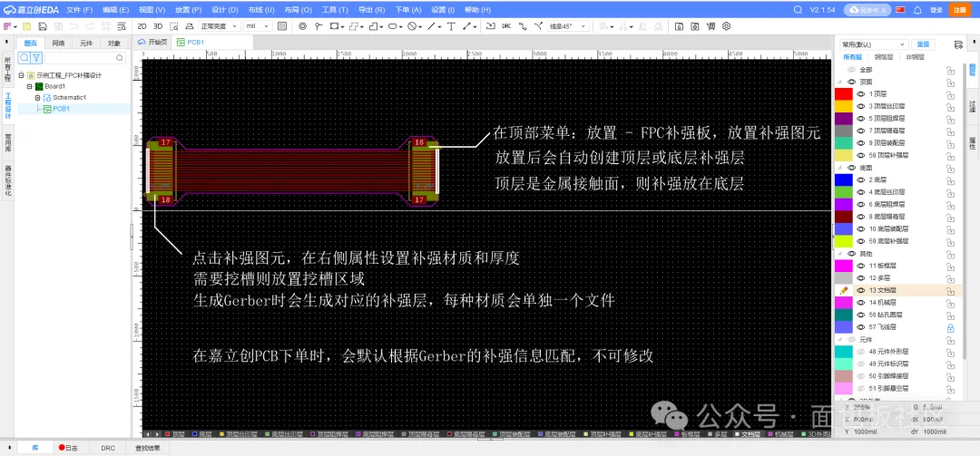Click the differential pair routing icon
The height and width of the screenshot is (456, 980).
click(539, 26)
